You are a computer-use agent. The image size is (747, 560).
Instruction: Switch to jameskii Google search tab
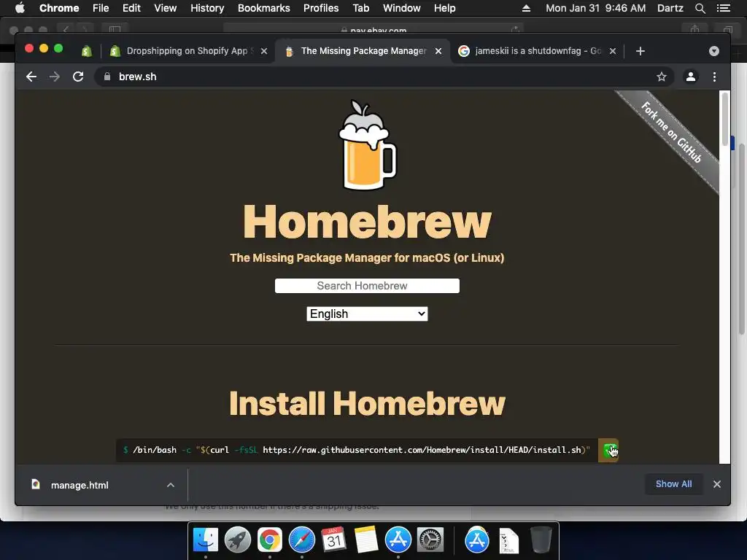(538, 51)
